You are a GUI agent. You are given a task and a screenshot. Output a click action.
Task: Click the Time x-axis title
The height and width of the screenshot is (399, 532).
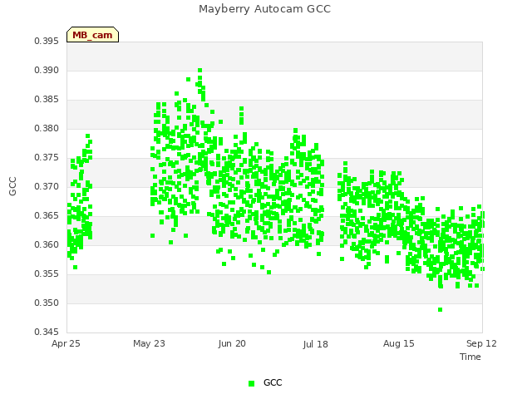click(470, 357)
